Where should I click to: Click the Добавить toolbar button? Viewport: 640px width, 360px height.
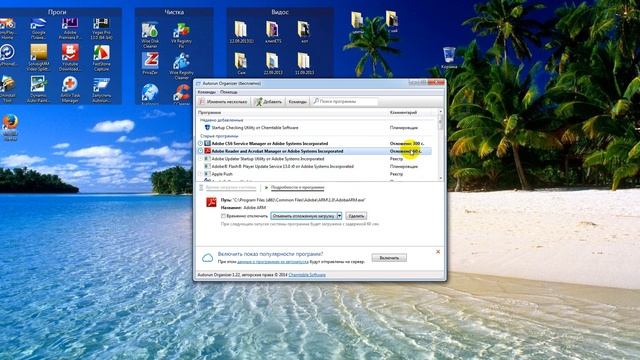(269, 102)
